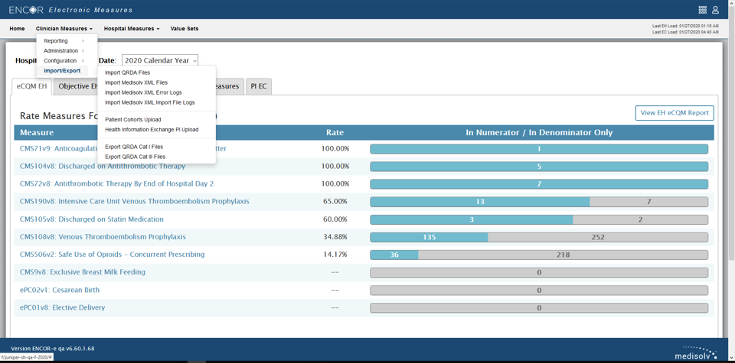Go to the Home menu
Viewport: 735px width, 363px height.
[17, 29]
